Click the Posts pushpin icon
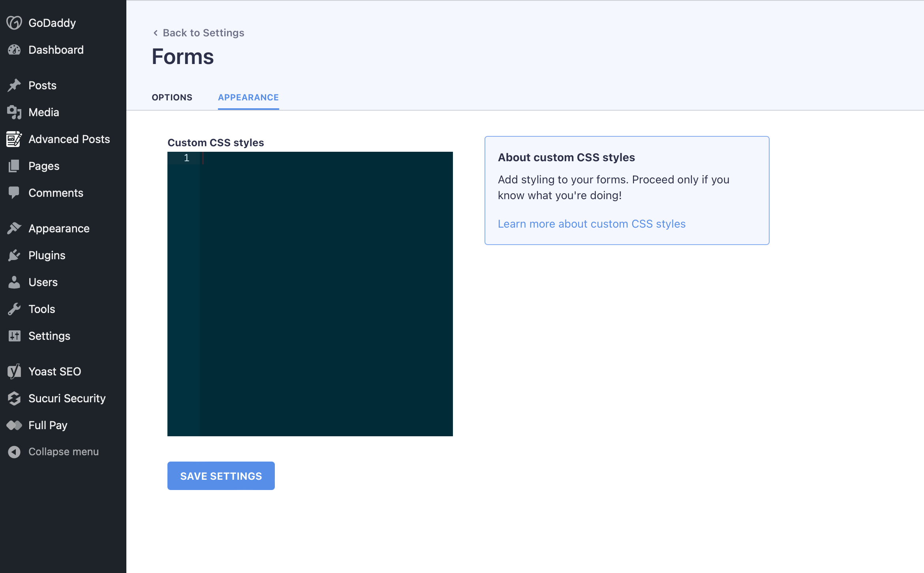924x573 pixels. pos(14,85)
